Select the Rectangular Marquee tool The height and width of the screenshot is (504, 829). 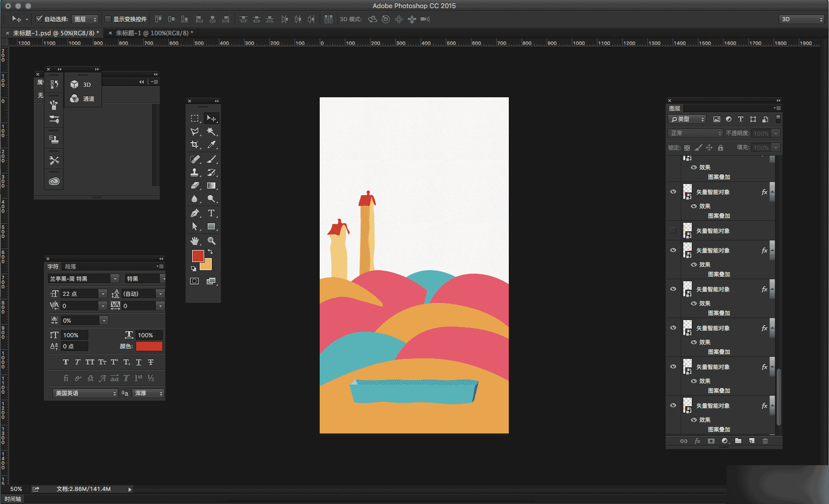[195, 118]
